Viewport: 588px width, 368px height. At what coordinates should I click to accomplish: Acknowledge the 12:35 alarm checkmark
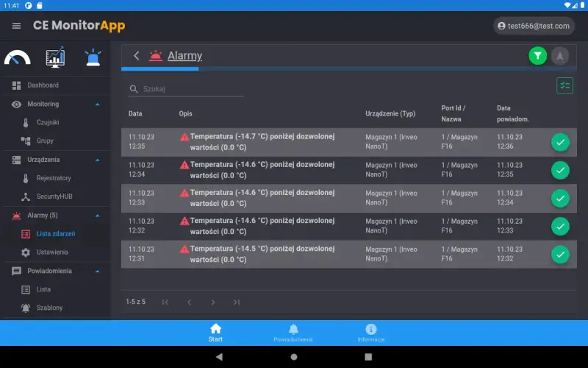560,142
